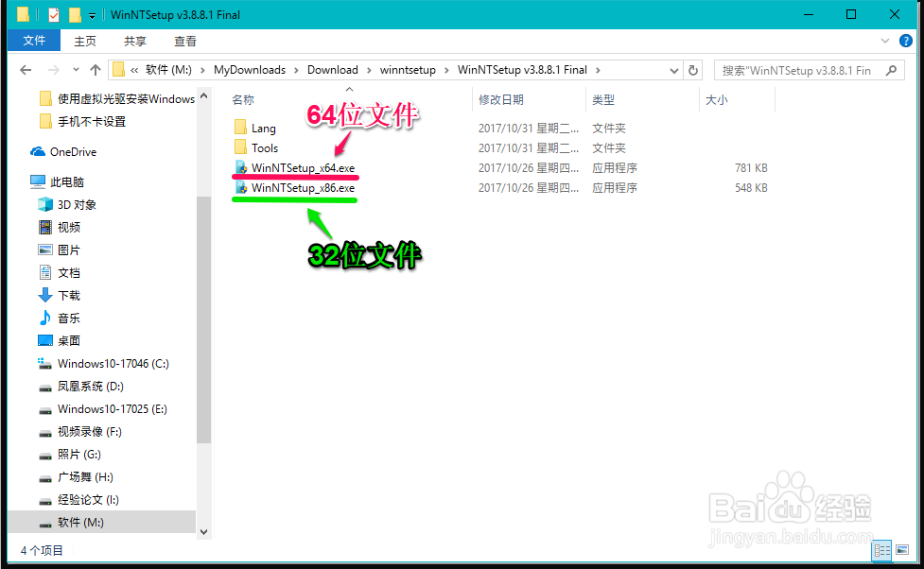Switch to details view layout
This screenshot has height=569, width=924.
tap(882, 550)
